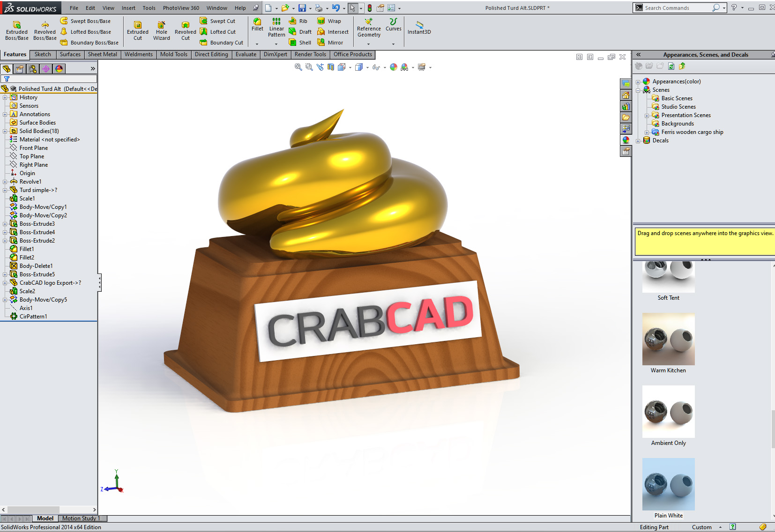The image size is (775, 532).
Task: Switch to the Sketch tab
Action: click(43, 54)
